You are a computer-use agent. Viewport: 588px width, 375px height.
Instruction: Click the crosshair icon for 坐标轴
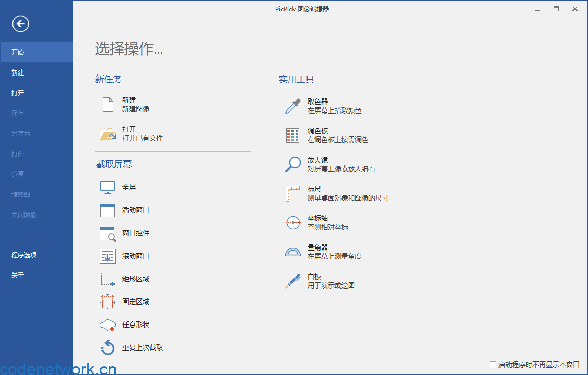coord(293,222)
